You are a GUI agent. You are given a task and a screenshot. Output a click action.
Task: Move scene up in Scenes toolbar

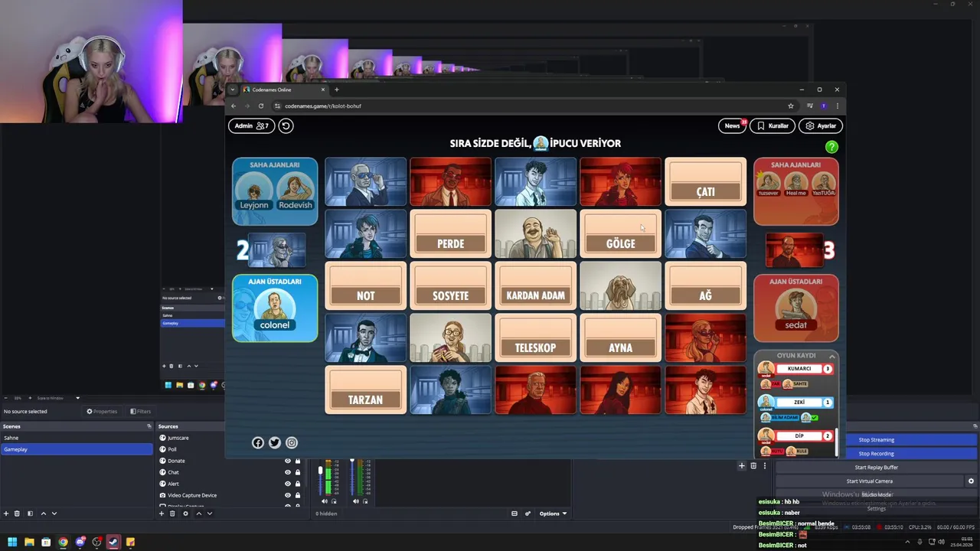43,514
